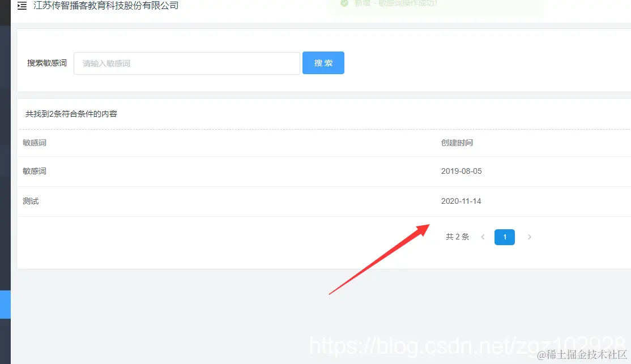This screenshot has width=631, height=364.
Task: Go to the next page arrow
Action: (x=529, y=237)
